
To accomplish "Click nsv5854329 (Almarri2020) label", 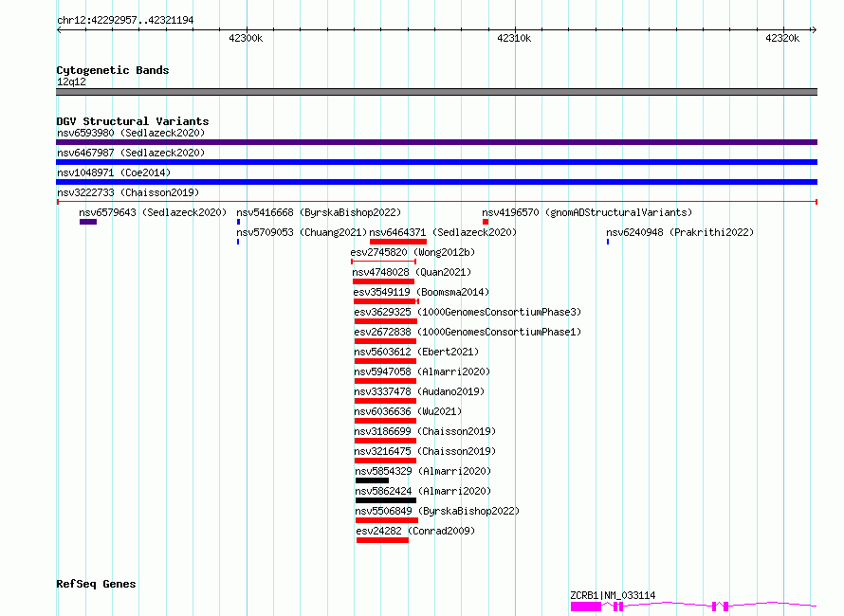I will 423,471.
